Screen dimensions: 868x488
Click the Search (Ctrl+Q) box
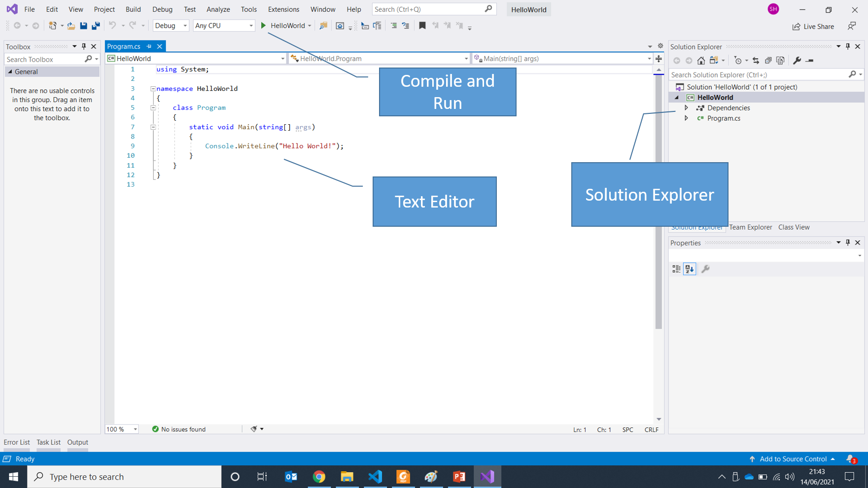434,9
